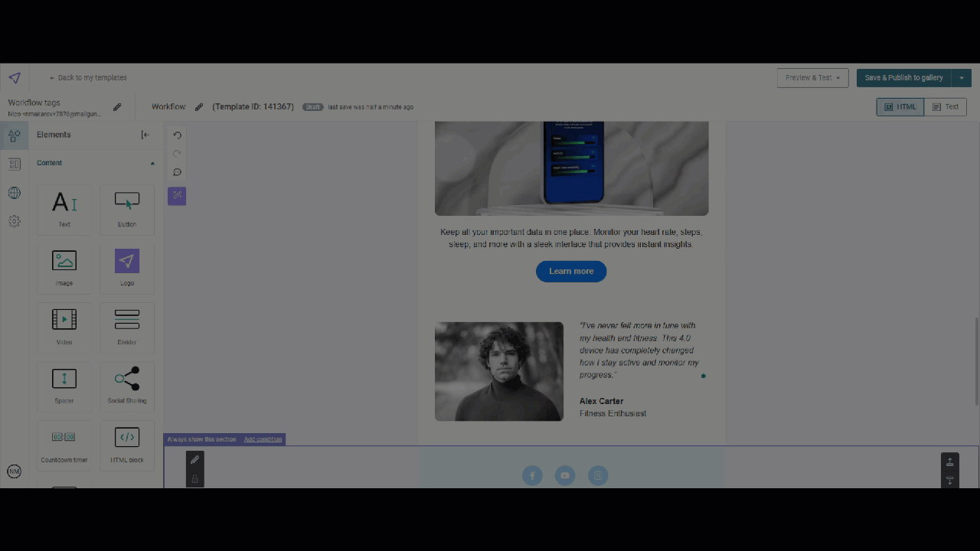Click the undo arrow
This screenshot has width=980, height=551.
pos(177,135)
